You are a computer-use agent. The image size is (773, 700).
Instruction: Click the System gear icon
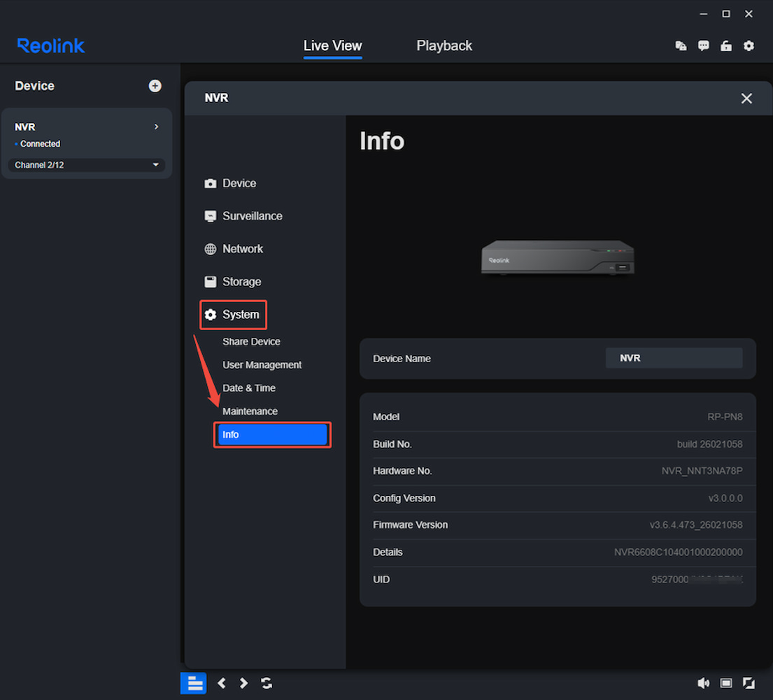pos(211,315)
